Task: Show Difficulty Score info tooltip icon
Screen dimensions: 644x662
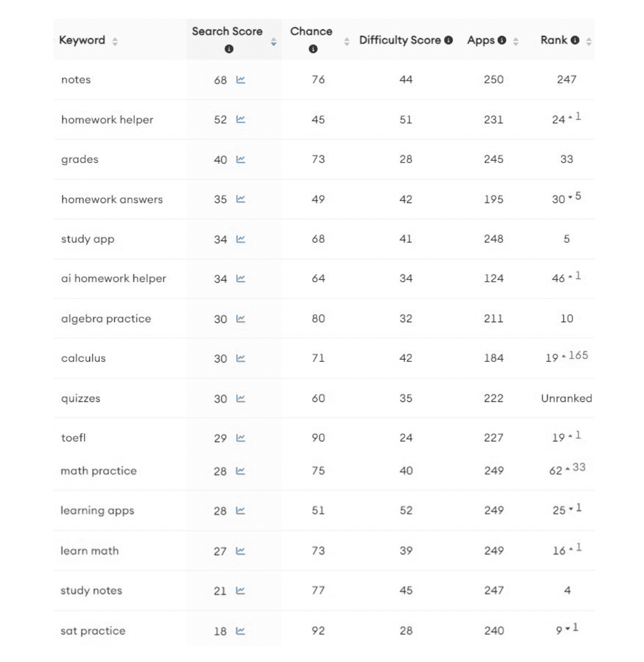Action: coord(448,40)
